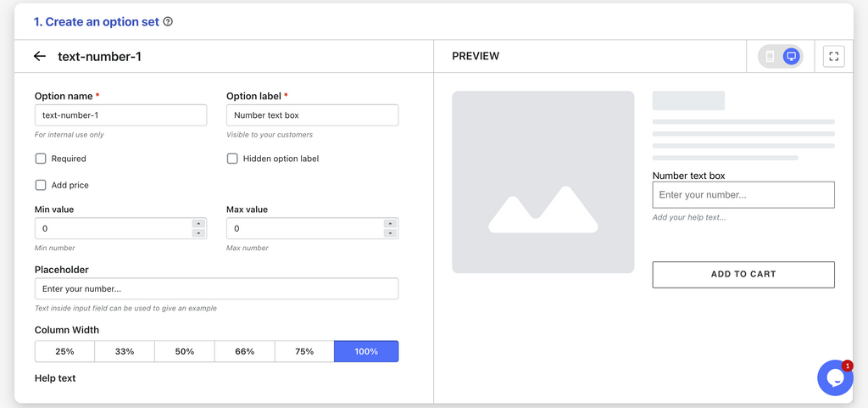
Task: Click the 'Number text box' preview label
Action: coord(688,176)
